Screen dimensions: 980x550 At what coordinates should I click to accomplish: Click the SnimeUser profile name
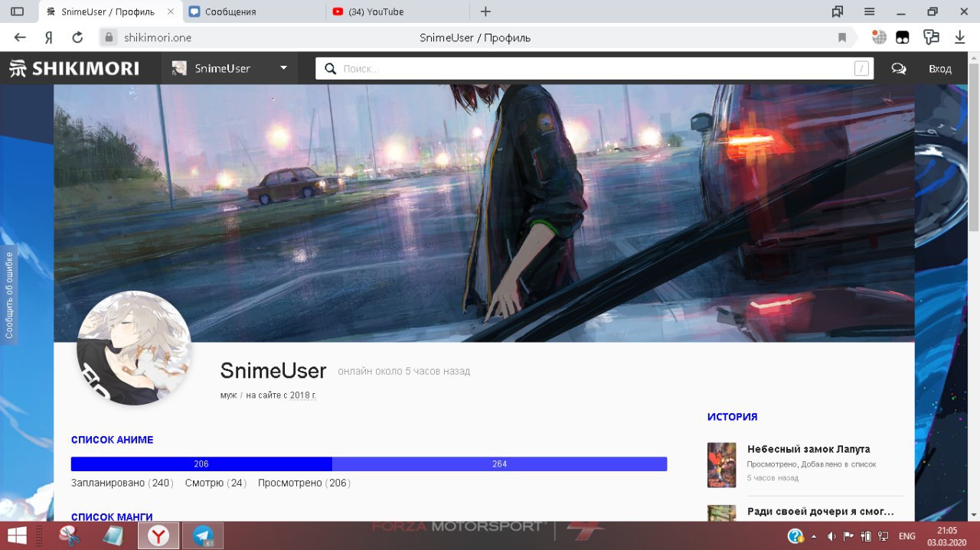click(273, 371)
